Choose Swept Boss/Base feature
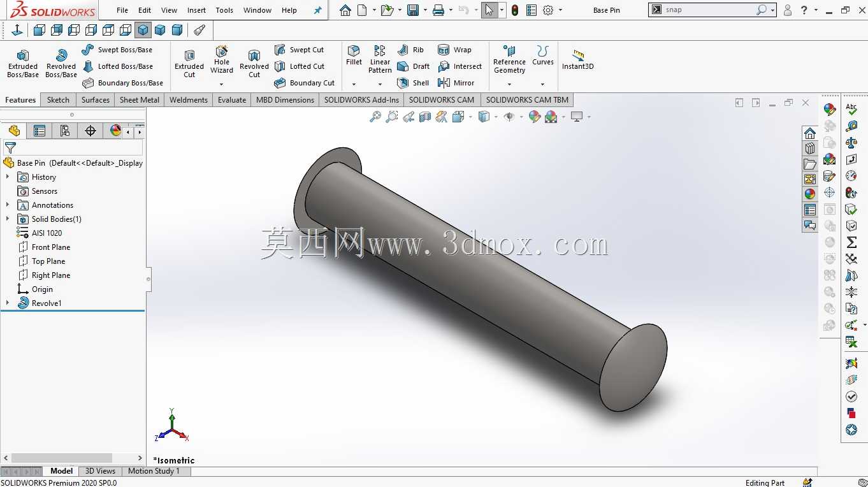The height and width of the screenshot is (487, 868). pos(118,50)
